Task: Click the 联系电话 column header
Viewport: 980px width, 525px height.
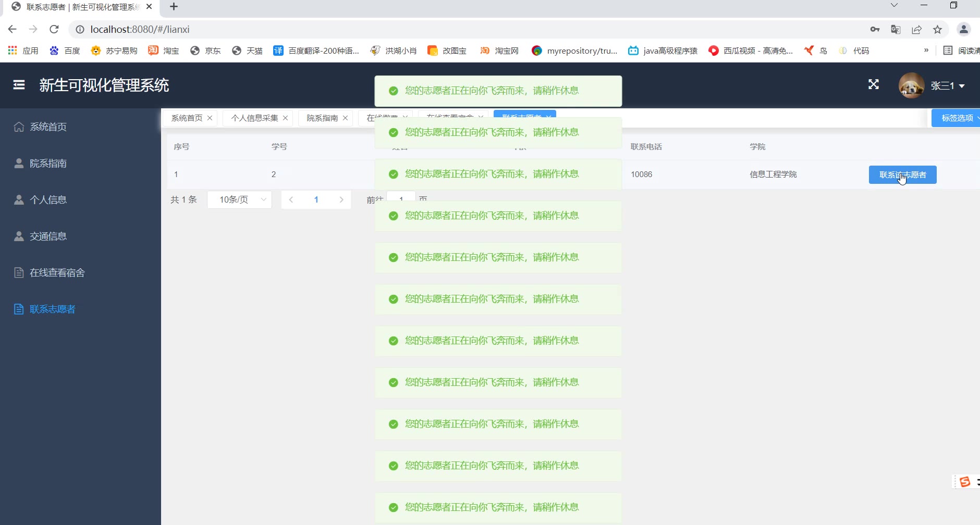Action: [x=646, y=147]
